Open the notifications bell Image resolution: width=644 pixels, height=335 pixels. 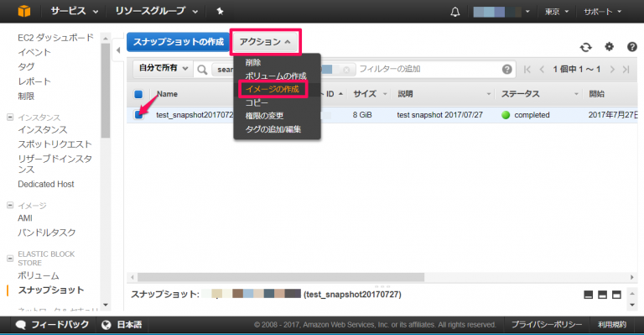click(455, 12)
